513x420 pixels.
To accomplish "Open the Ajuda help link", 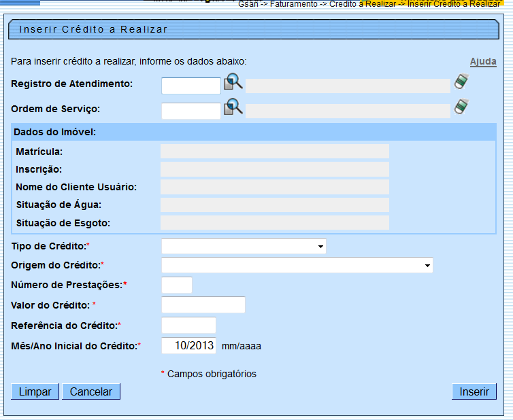I will tap(483, 62).
